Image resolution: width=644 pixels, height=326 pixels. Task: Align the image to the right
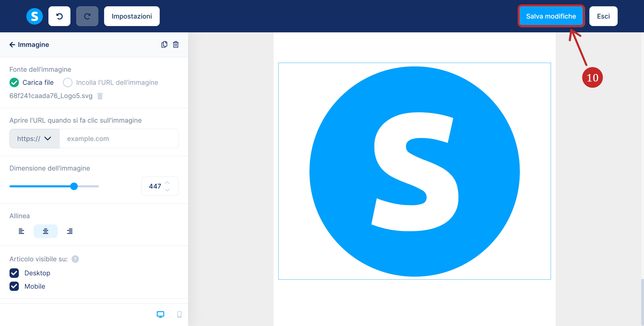point(70,231)
